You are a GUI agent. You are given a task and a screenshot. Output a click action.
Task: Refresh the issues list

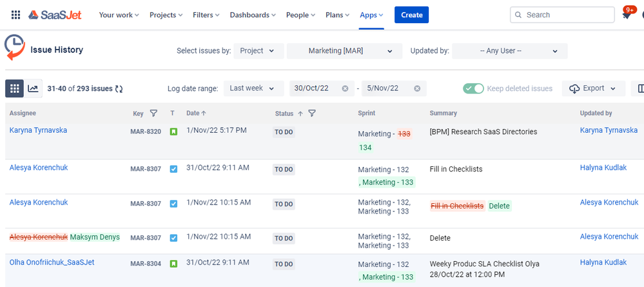pyautogui.click(x=119, y=89)
